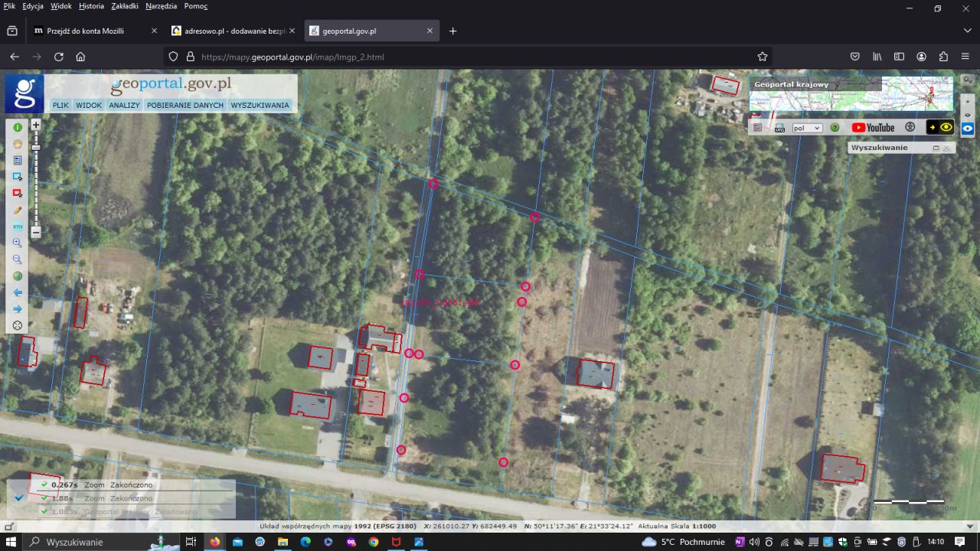Open Firefox list all tabs chevron
Image resolution: width=980 pixels, height=551 pixels.
click(967, 31)
